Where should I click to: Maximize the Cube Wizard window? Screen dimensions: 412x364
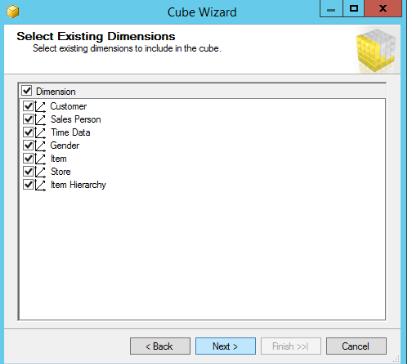pyautogui.click(x=354, y=8)
